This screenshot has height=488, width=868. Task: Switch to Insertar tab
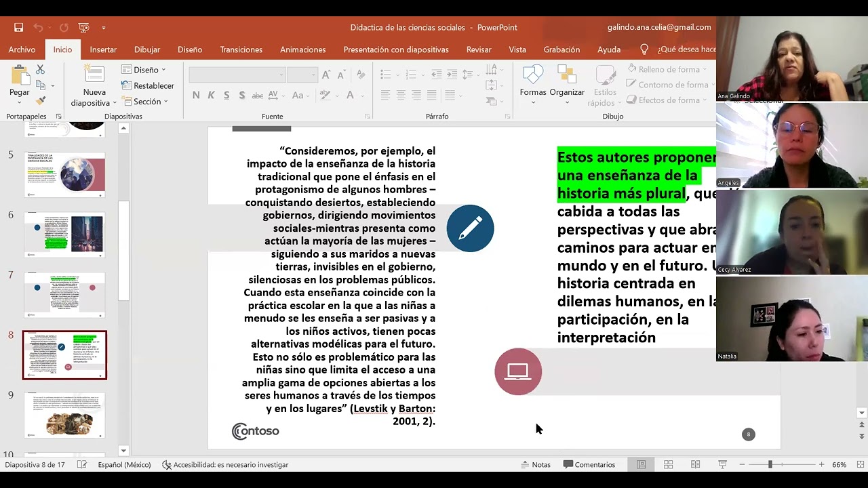[x=103, y=49]
